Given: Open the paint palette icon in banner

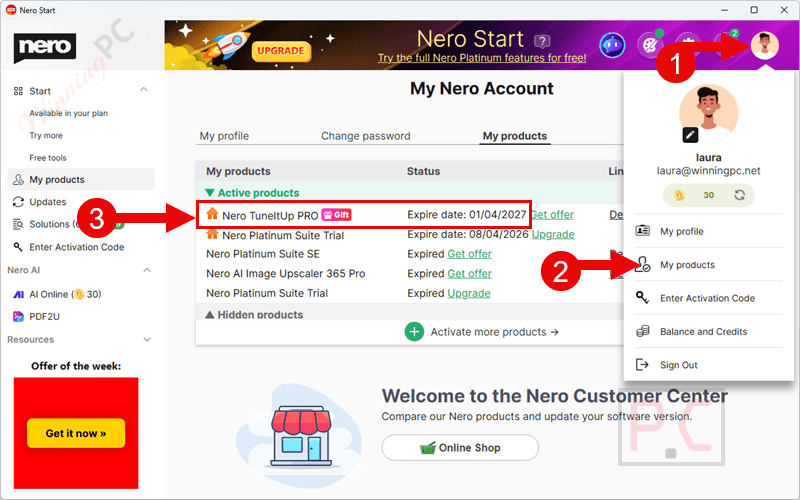Looking at the screenshot, I should pyautogui.click(x=650, y=45).
